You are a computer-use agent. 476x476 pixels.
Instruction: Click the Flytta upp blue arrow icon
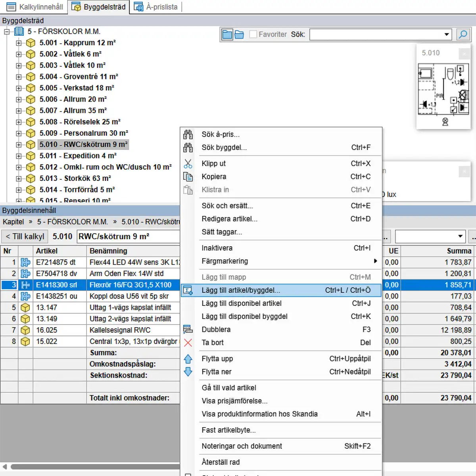point(188,359)
